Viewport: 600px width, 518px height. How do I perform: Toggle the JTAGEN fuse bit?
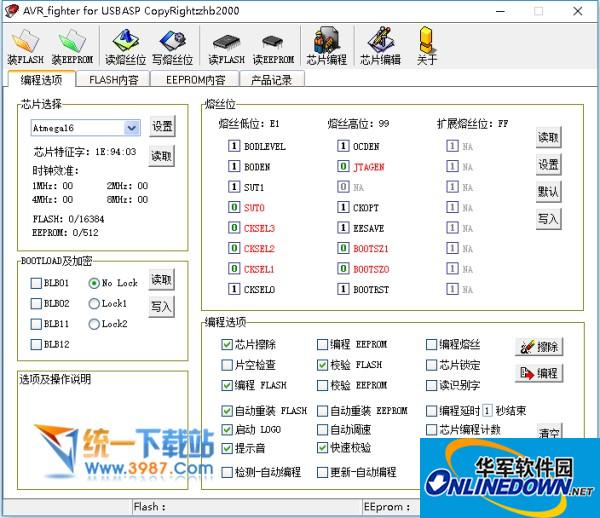343,166
